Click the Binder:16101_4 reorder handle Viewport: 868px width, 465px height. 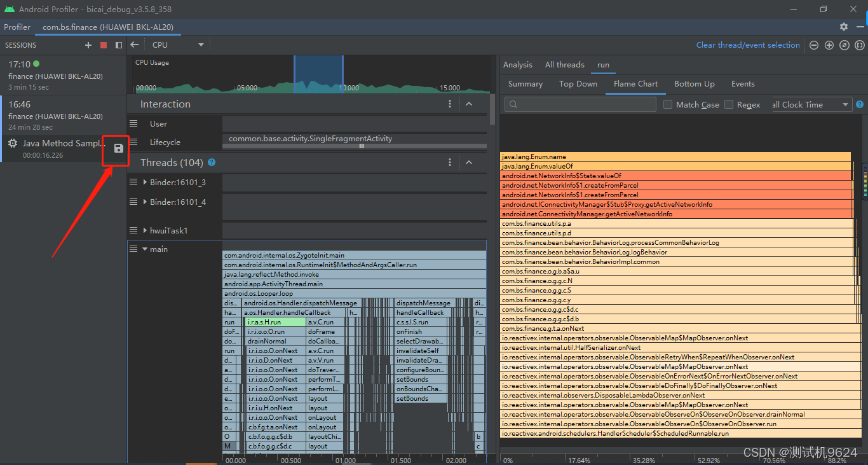(133, 202)
